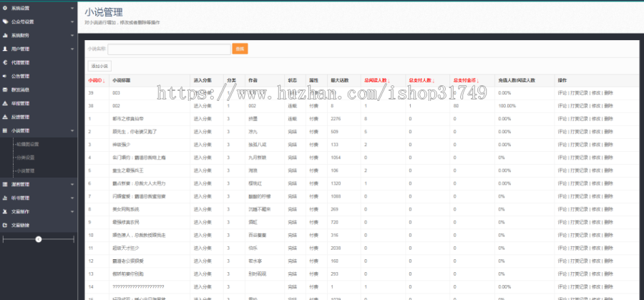Click the warning triangle icon beside 反馈管理
644x300 pixels.
(x=5, y=117)
